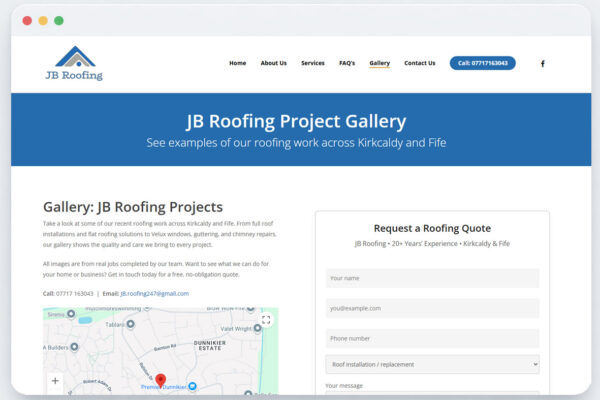The width and height of the screenshot is (600, 400).
Task: Click the Premier Dunnikier store marker
Action: (193, 386)
